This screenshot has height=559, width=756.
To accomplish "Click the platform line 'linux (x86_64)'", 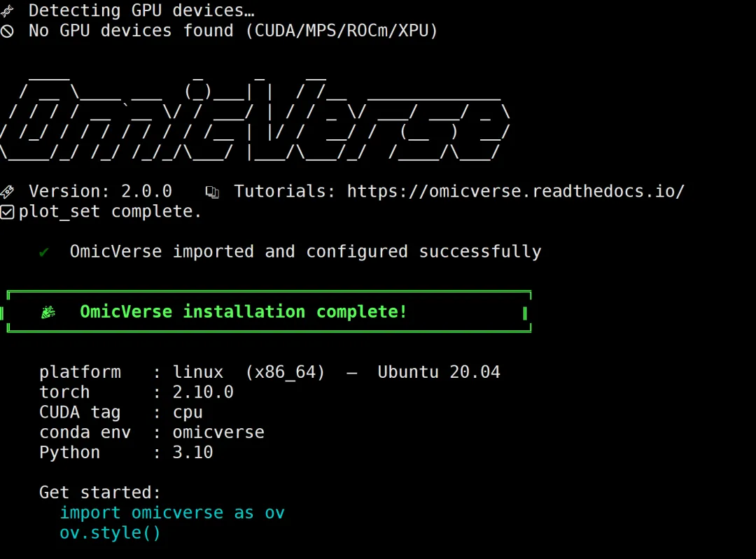I will 248,372.
